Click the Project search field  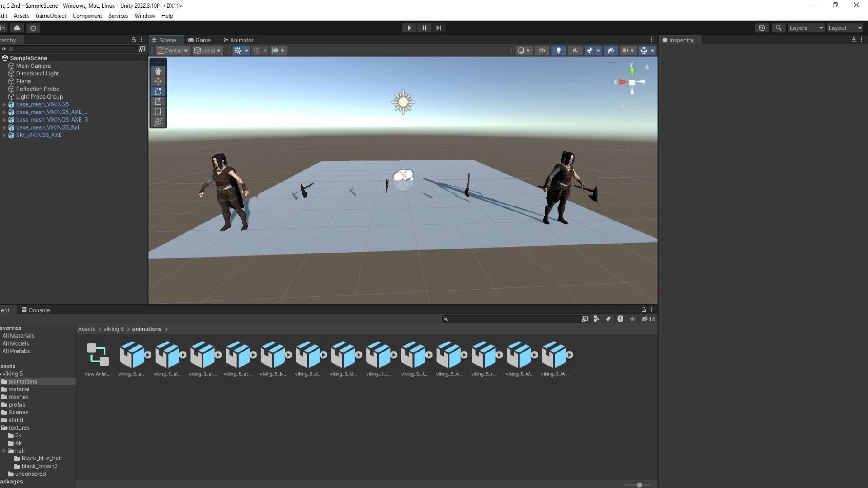coord(511,319)
